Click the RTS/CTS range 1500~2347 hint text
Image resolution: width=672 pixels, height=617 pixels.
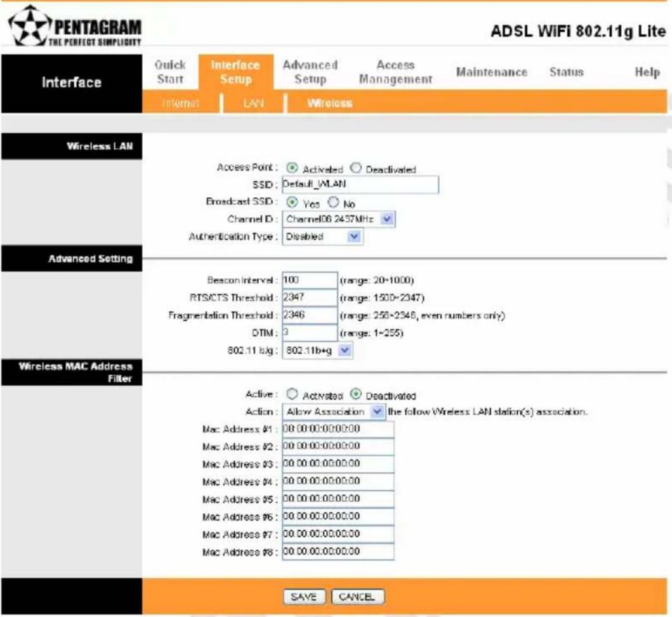click(x=382, y=298)
